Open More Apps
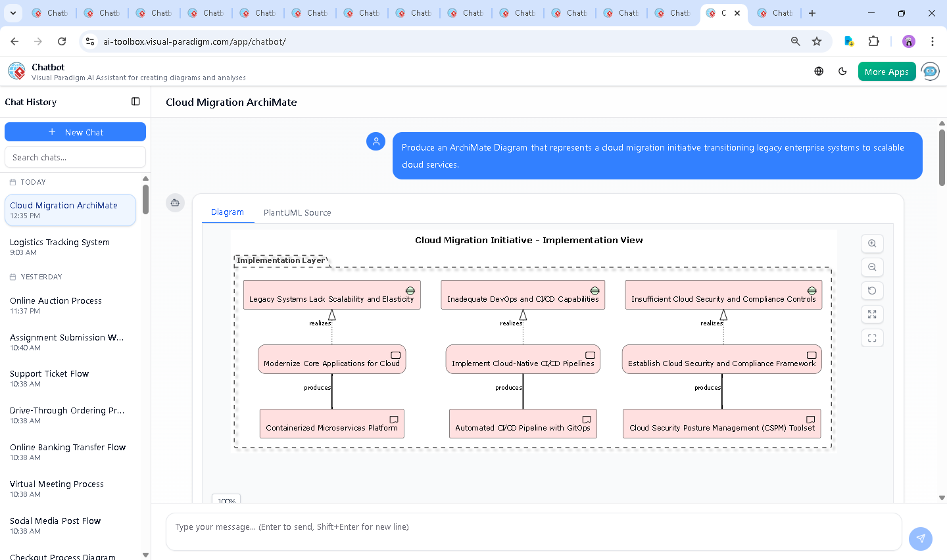The height and width of the screenshot is (560, 947). (x=886, y=71)
